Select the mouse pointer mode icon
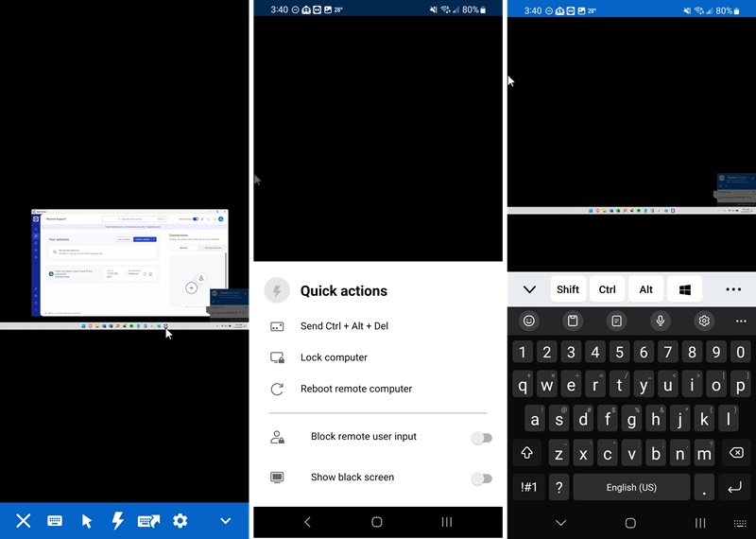The image size is (756, 539). tap(86, 521)
